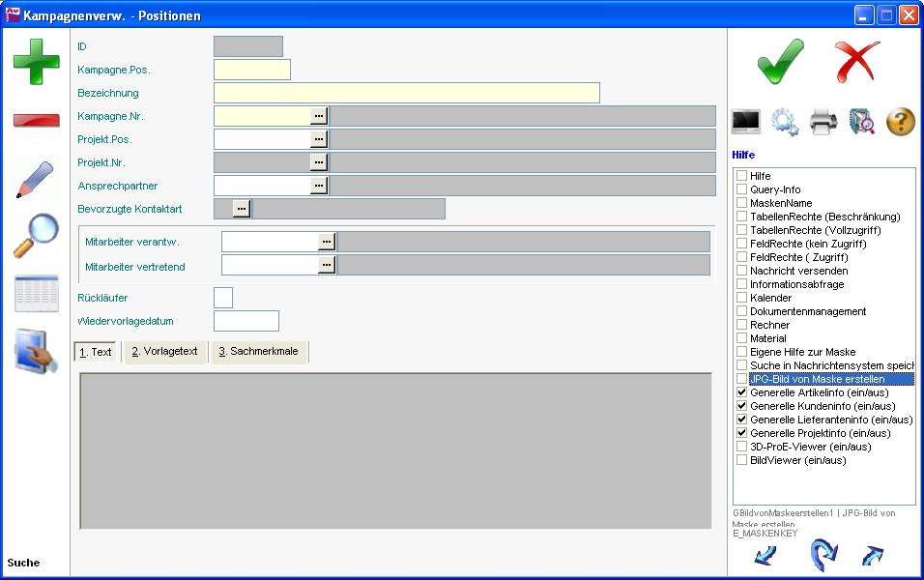This screenshot has width=924, height=580.
Task: Click the printer icon
Action: [x=823, y=122]
